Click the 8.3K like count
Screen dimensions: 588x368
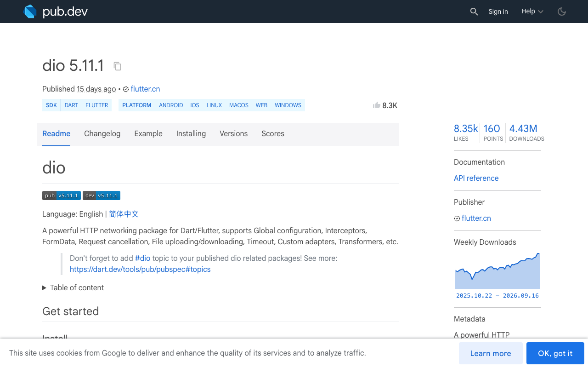390,106
